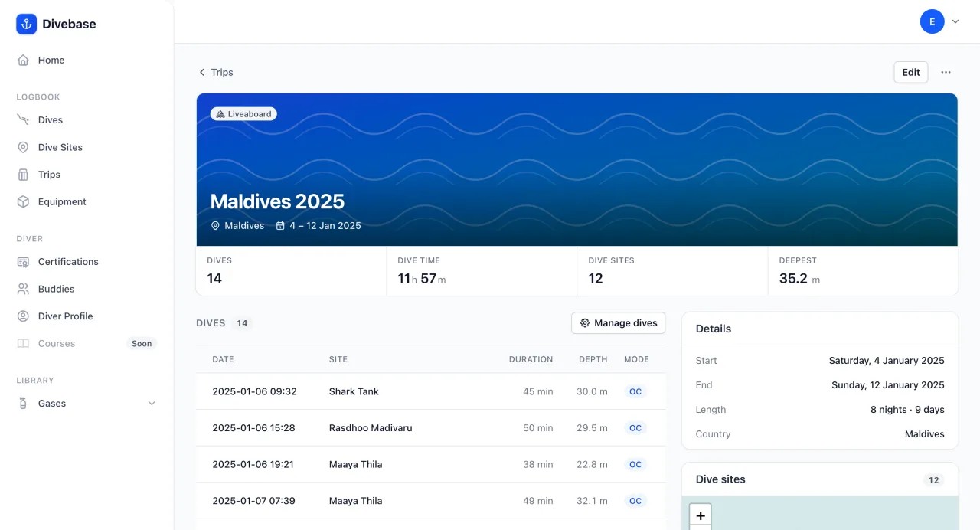The image size is (980, 530).
Task: Click the 30.0 m depth cell
Action: 592,391
